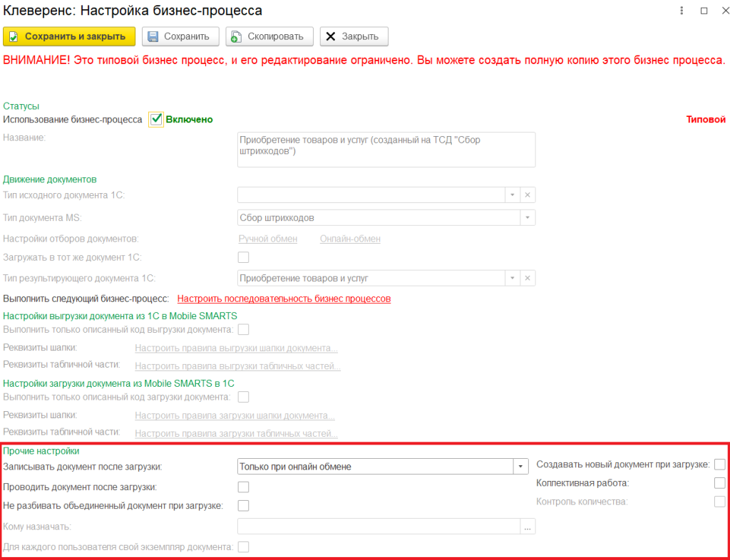Open the 'Онлайн-обмен' link

(350, 239)
